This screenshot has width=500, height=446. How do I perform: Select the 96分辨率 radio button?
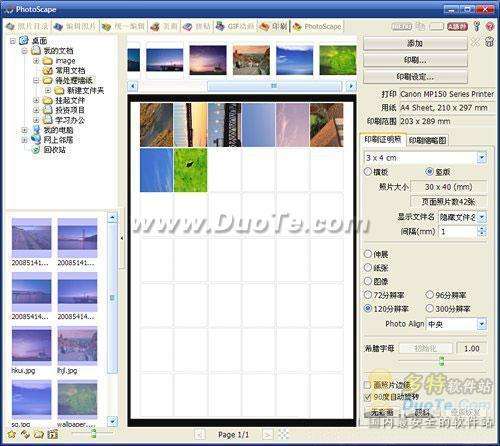point(430,295)
